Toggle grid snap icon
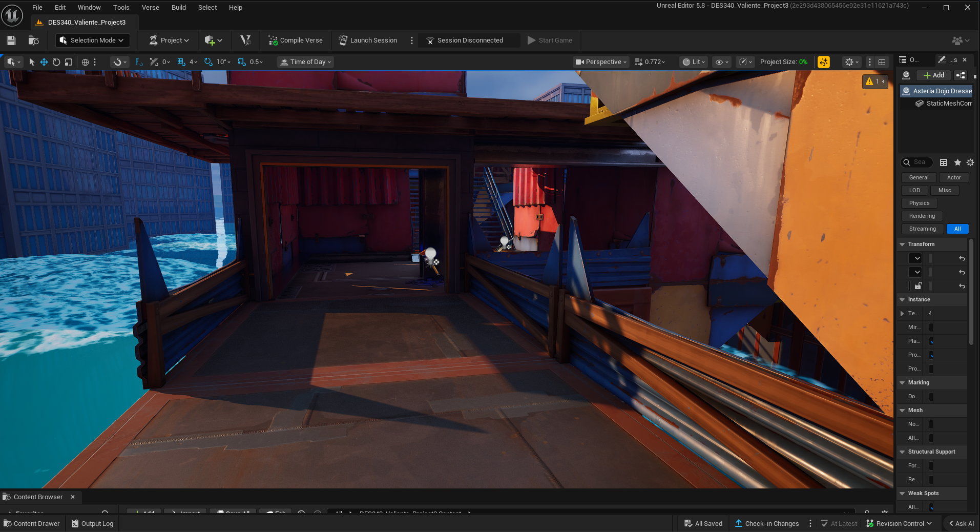The height and width of the screenshot is (532, 980). (181, 62)
